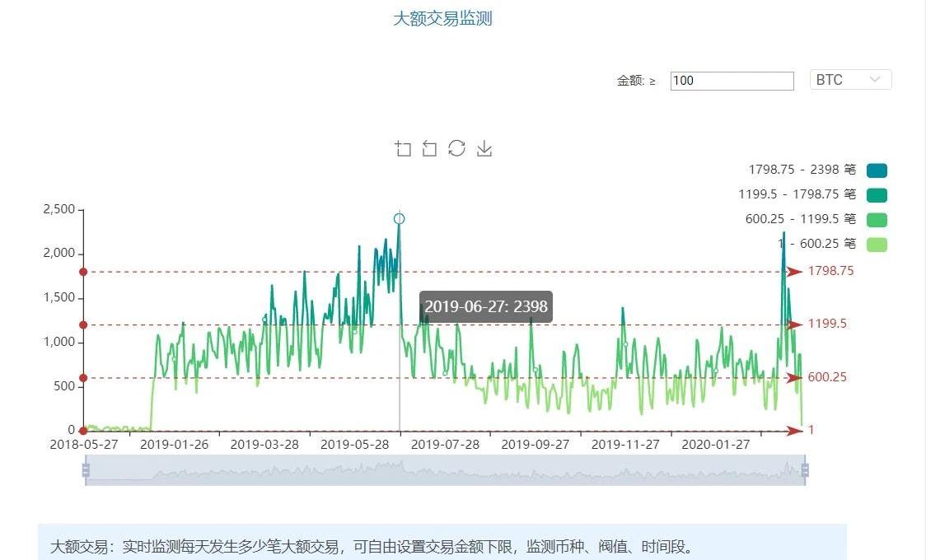Toggle the 1798.75 - 2398 legend swatch
This screenshot has height=560, width=926.
click(x=877, y=170)
